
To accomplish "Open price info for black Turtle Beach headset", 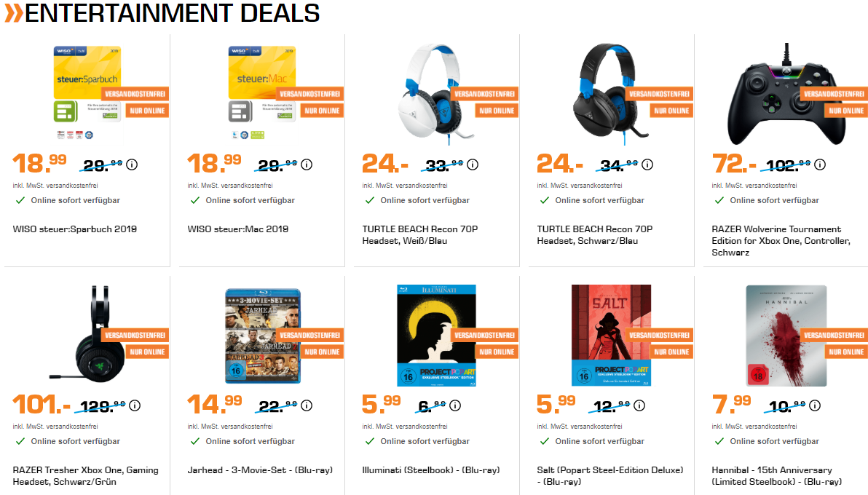I will tap(649, 165).
